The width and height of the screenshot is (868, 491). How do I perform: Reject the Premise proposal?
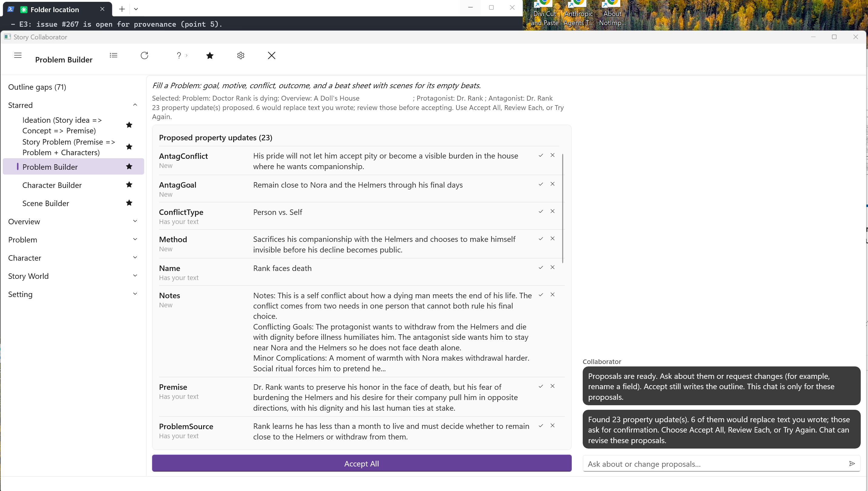pos(553,386)
